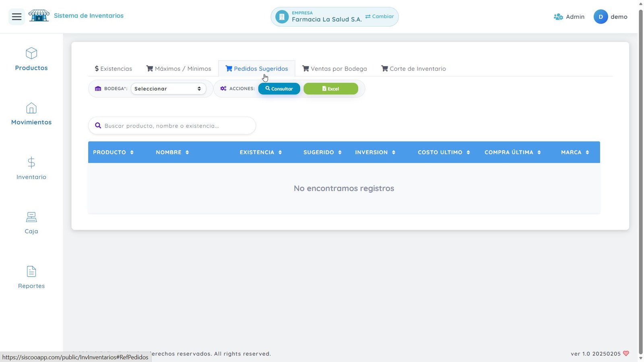
Task: Click the Consultar button
Action: point(279,88)
